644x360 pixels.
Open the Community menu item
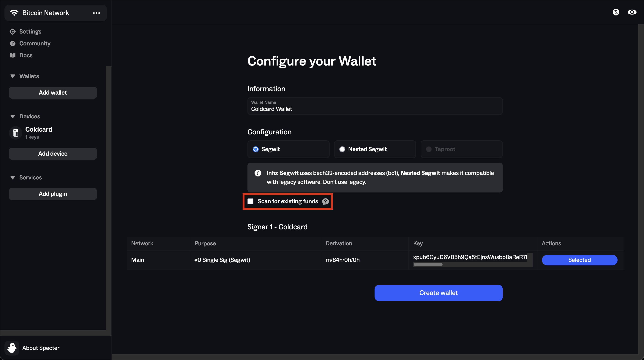pyautogui.click(x=35, y=43)
